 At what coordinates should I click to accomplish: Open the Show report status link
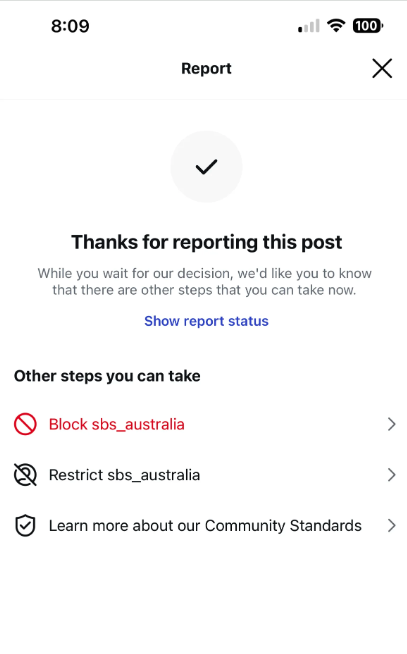[206, 321]
